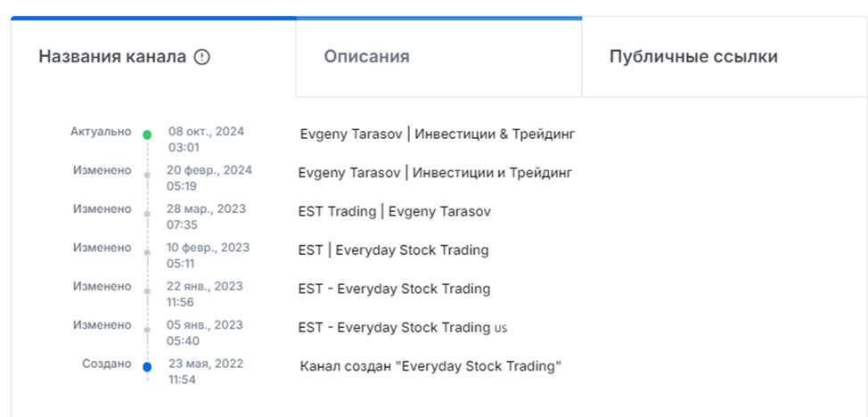Click the 23 мая, 2022 creation date
Screen dimensions: 868x417
click(205, 364)
